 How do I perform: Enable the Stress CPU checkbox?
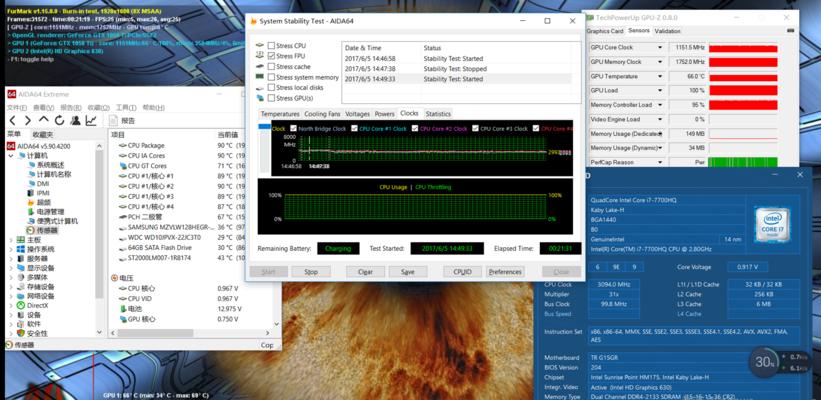[271, 46]
